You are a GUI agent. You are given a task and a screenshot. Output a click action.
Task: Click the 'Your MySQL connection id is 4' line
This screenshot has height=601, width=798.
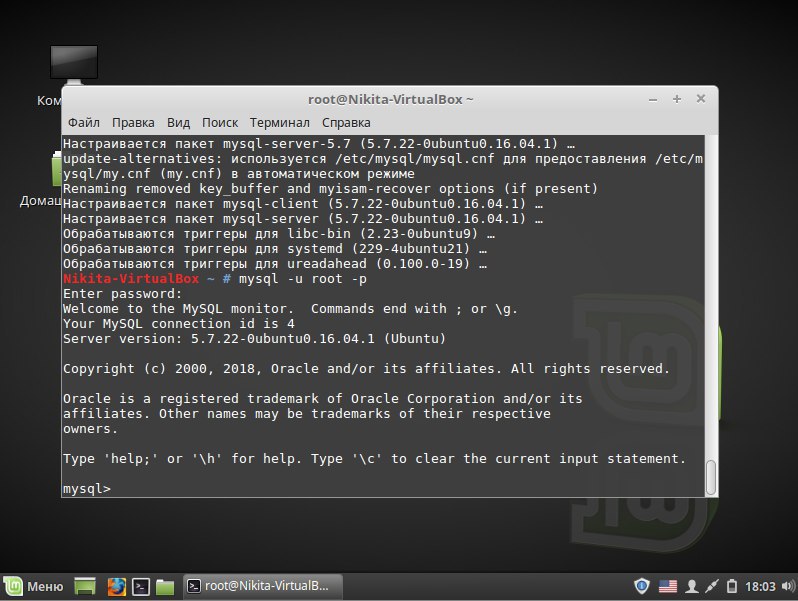coord(179,324)
